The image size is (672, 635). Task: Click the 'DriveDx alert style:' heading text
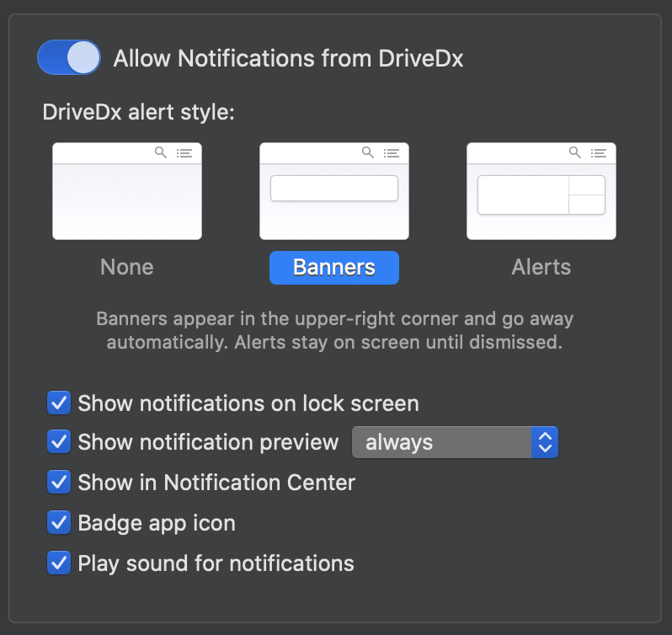pyautogui.click(x=138, y=112)
